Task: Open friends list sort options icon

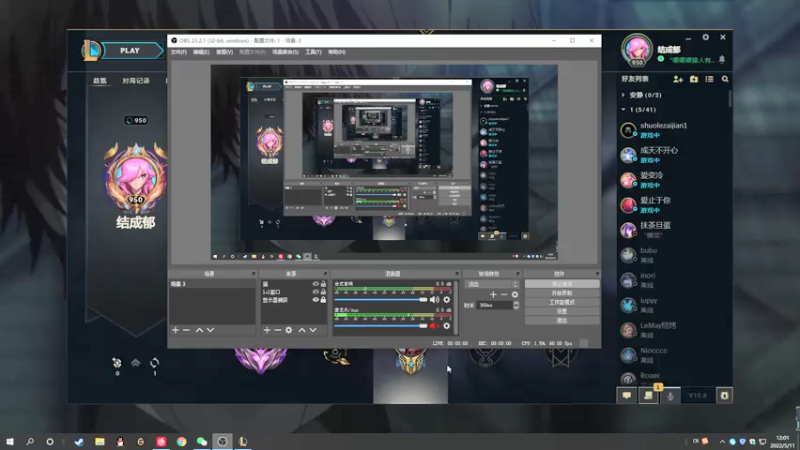Action: pos(709,79)
